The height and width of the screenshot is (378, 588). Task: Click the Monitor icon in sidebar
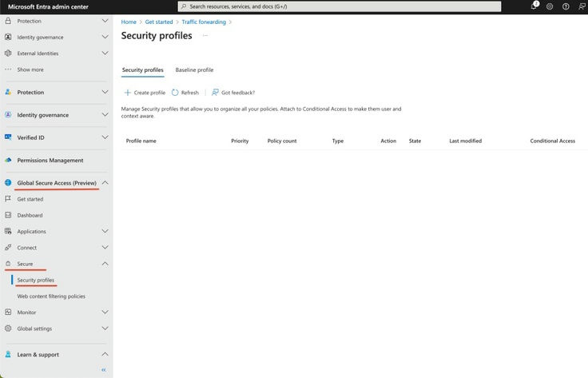tap(8, 312)
